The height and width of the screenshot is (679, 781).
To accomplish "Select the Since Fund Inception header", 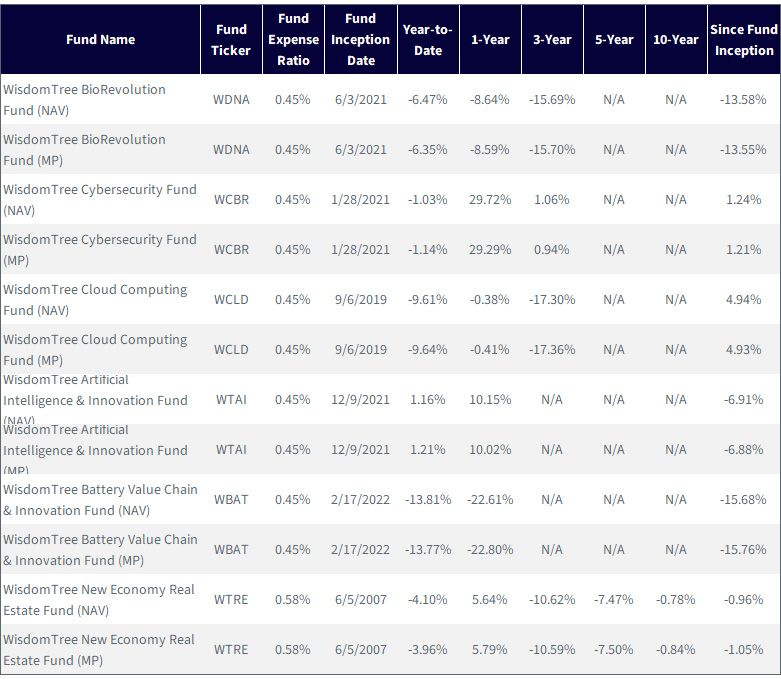I will [744, 40].
